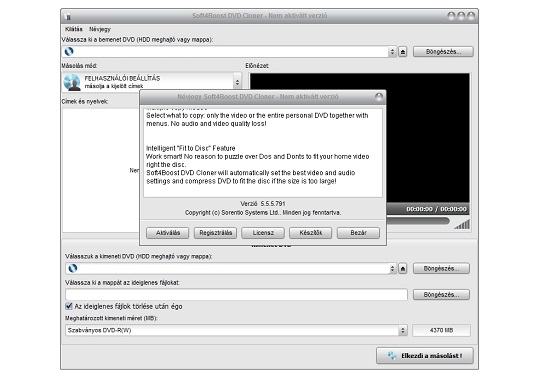This screenshot has width=550, height=381.
Task: Click the main window title bar app icon
Action: click(68, 16)
